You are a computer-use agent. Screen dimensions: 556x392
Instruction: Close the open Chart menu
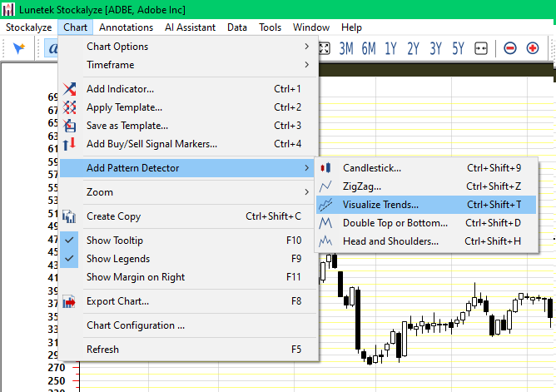coord(75,27)
